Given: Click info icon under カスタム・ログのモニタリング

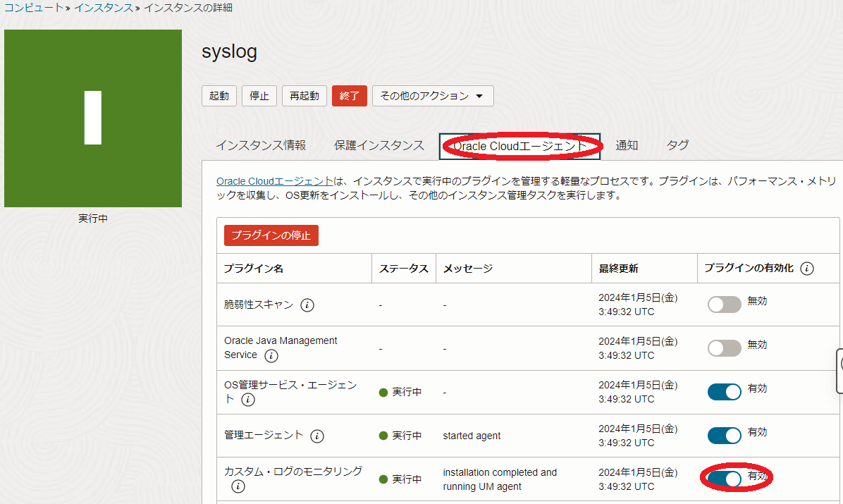Looking at the screenshot, I should point(238,486).
